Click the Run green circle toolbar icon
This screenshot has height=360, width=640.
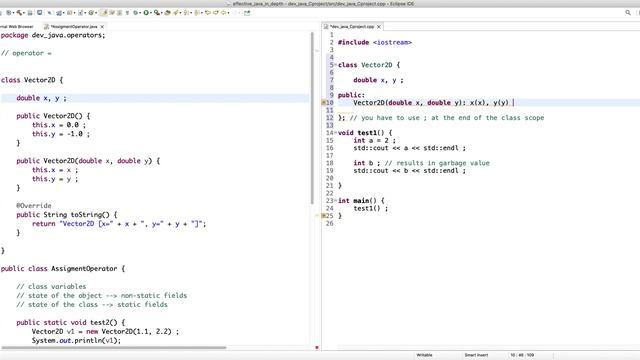(146, 13)
